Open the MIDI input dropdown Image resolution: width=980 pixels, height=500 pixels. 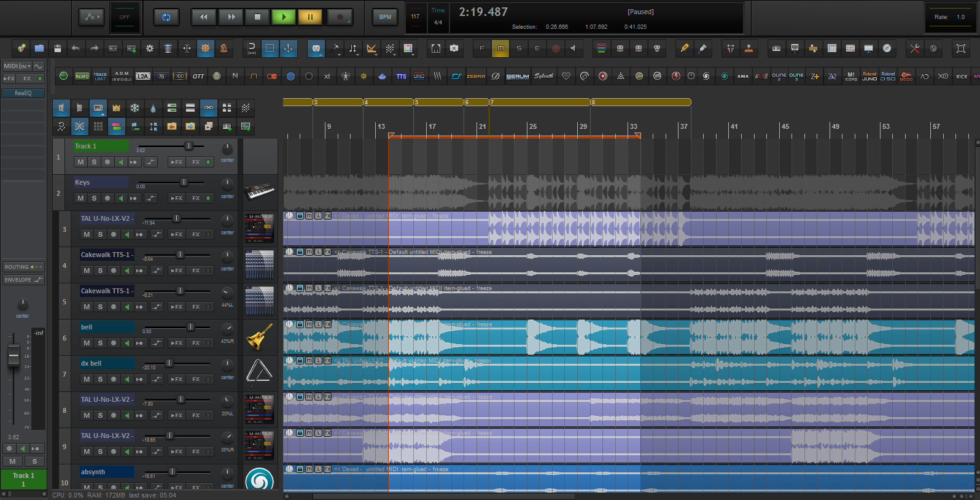coord(17,66)
